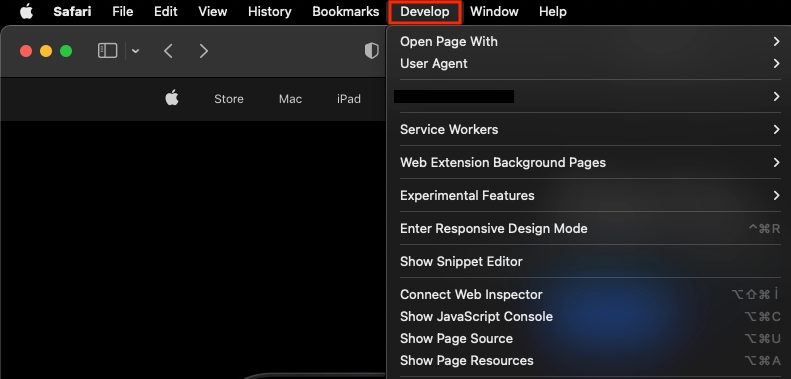Go back with the back arrow
791x379 pixels.
[168, 51]
